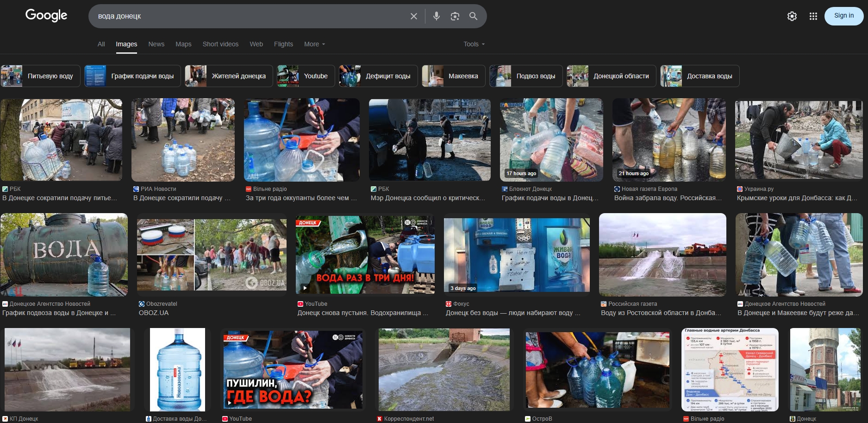Switch to the News tab

[156, 44]
